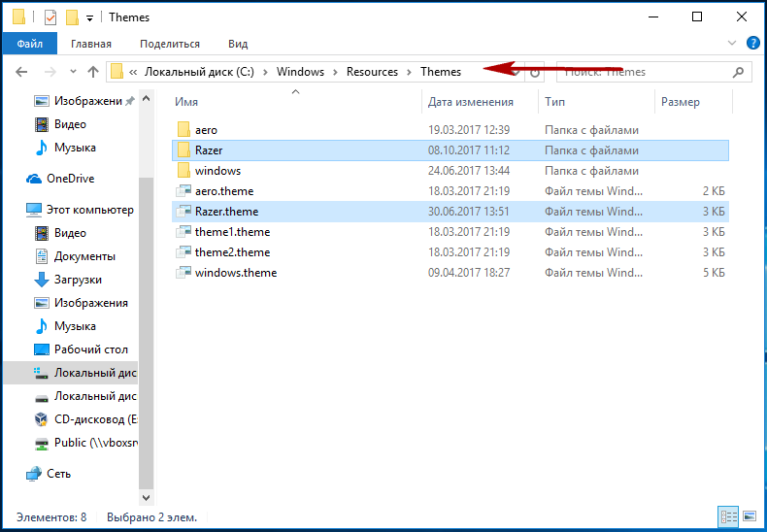Open Рабочий стол in navigation pane
This screenshot has width=767, height=532.
(91, 350)
